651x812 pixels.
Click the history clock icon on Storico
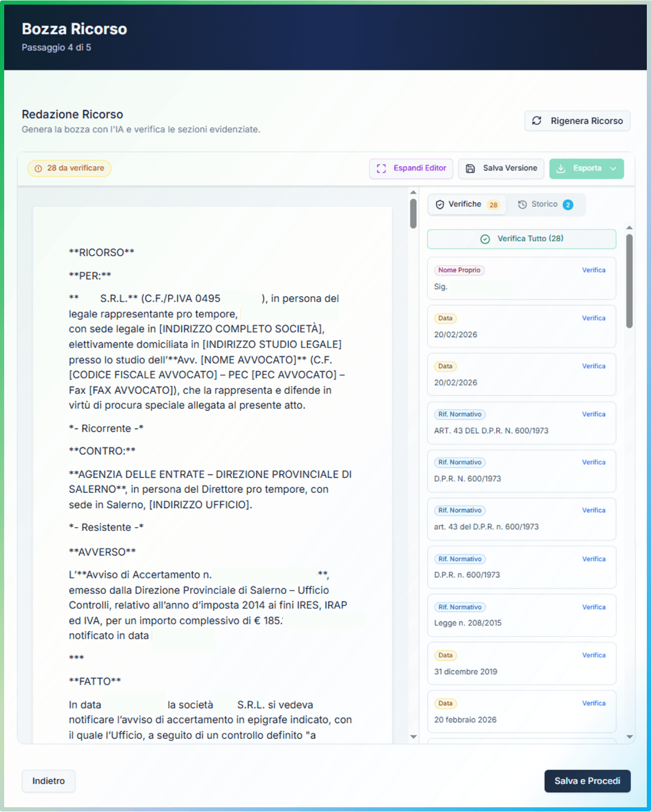click(522, 204)
